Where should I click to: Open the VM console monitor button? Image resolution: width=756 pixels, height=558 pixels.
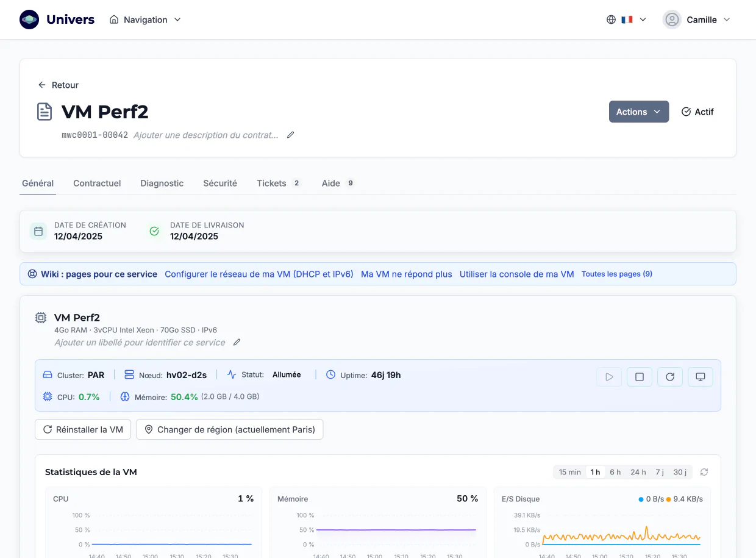point(701,377)
